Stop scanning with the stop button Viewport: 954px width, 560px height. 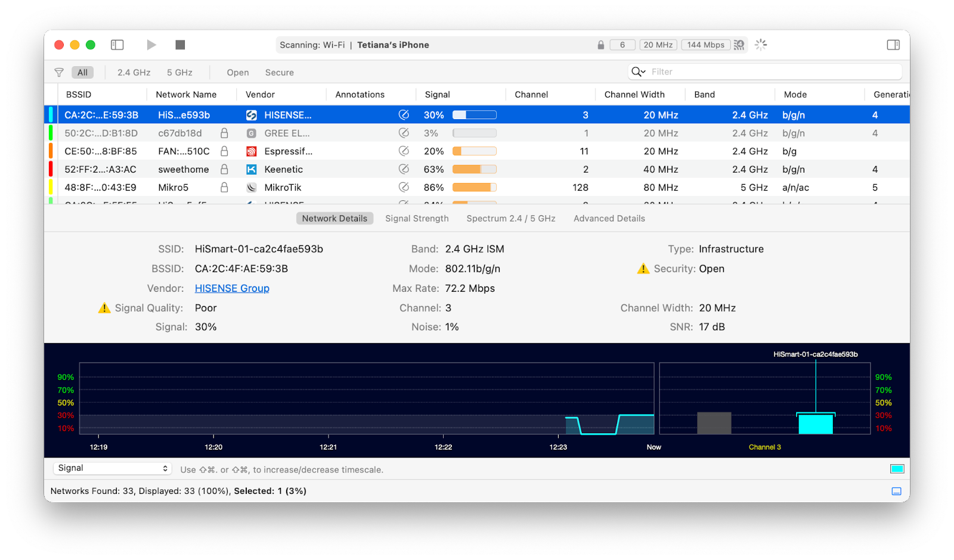[x=180, y=45]
